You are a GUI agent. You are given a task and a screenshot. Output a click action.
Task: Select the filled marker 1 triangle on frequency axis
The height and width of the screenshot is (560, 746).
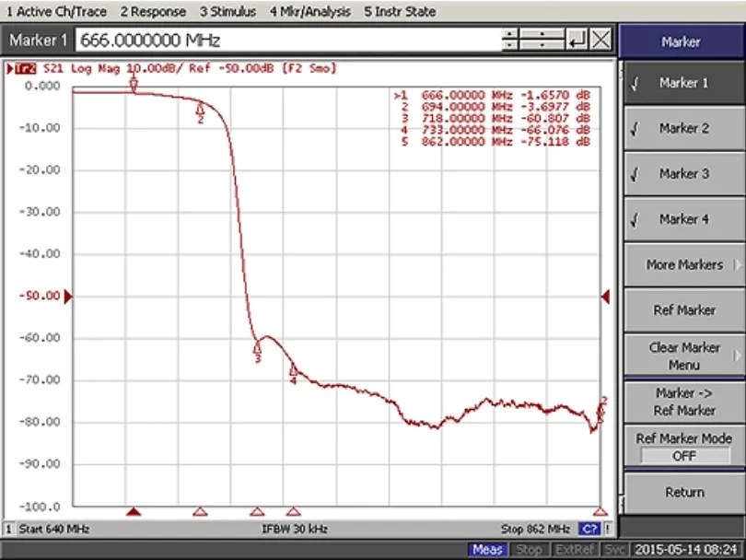(134, 510)
